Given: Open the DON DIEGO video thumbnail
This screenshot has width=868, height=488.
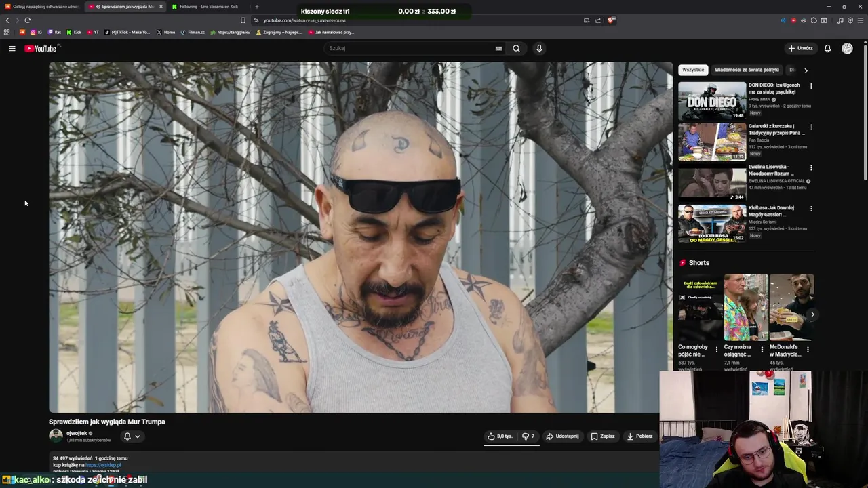Looking at the screenshot, I should tap(712, 100).
